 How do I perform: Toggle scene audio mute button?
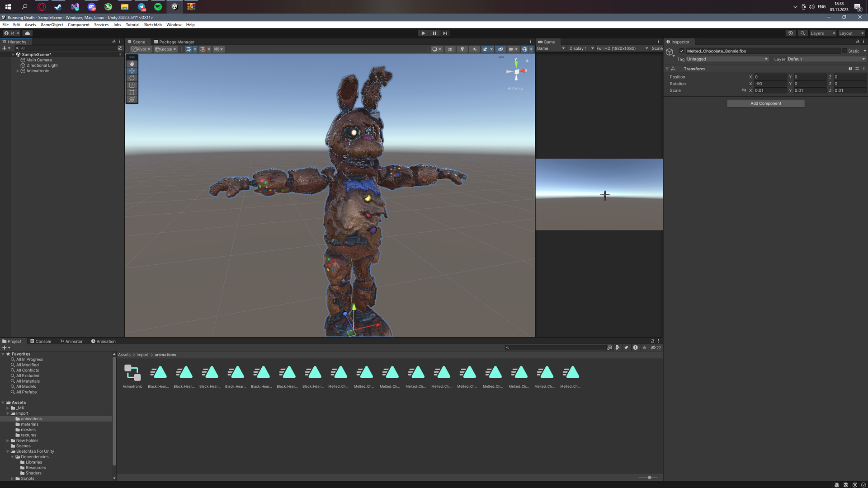coord(474,49)
